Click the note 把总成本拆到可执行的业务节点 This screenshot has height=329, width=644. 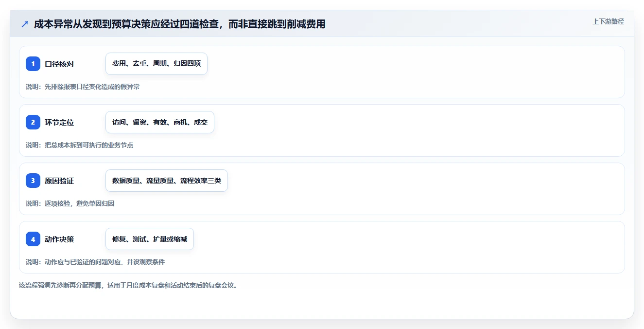(x=89, y=145)
